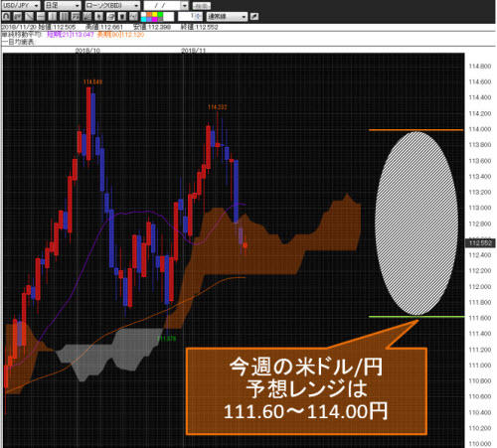Click the line width number field
497x448 pixels.
[x=190, y=17]
